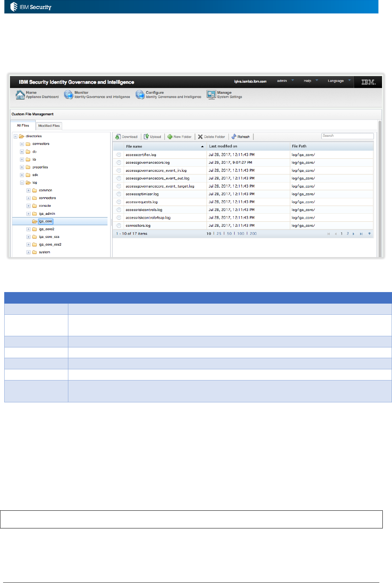Go to last page arrow in pager
The image size is (392, 583).
pos(361,234)
